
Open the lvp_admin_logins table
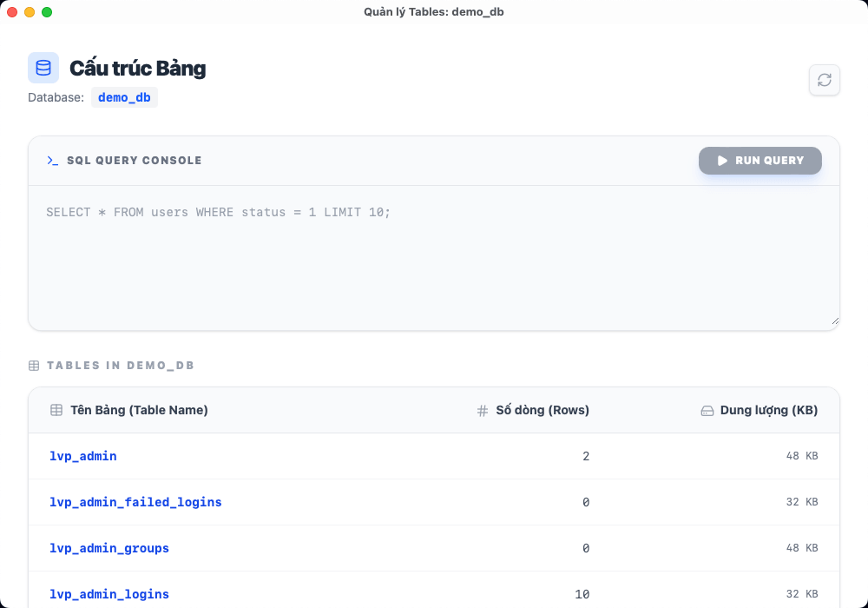109,594
